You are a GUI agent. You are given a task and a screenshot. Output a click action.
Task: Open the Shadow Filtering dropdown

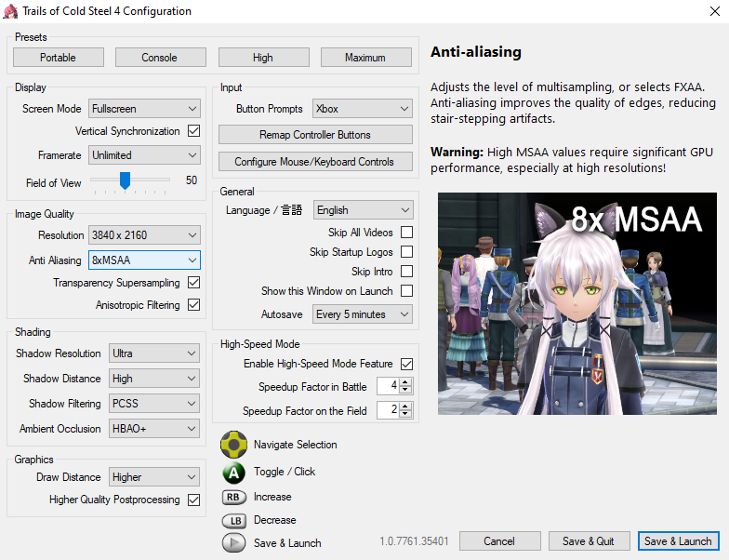[154, 404]
